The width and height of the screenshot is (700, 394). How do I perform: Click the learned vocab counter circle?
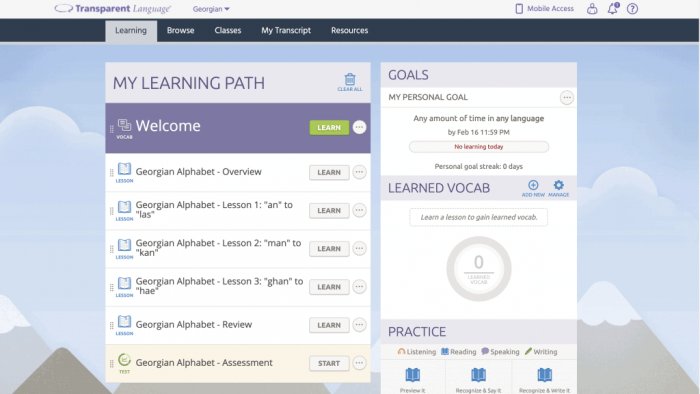coord(479,269)
